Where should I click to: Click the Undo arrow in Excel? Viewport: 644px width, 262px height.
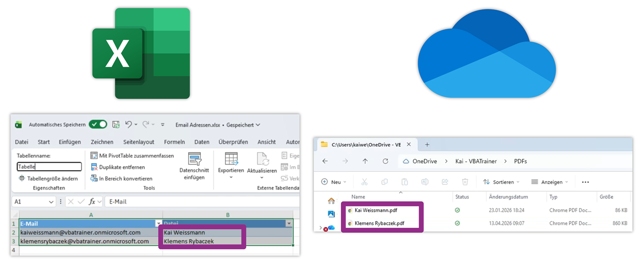[128, 124]
